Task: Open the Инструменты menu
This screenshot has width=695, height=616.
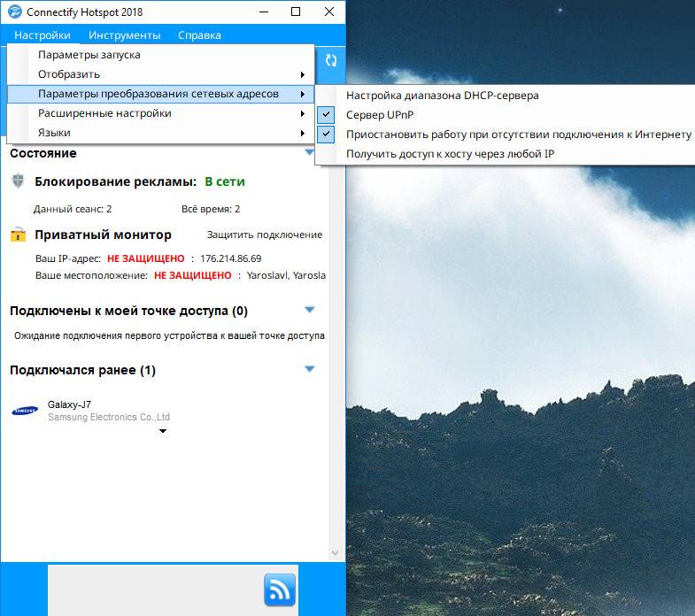Action: pyautogui.click(x=124, y=35)
